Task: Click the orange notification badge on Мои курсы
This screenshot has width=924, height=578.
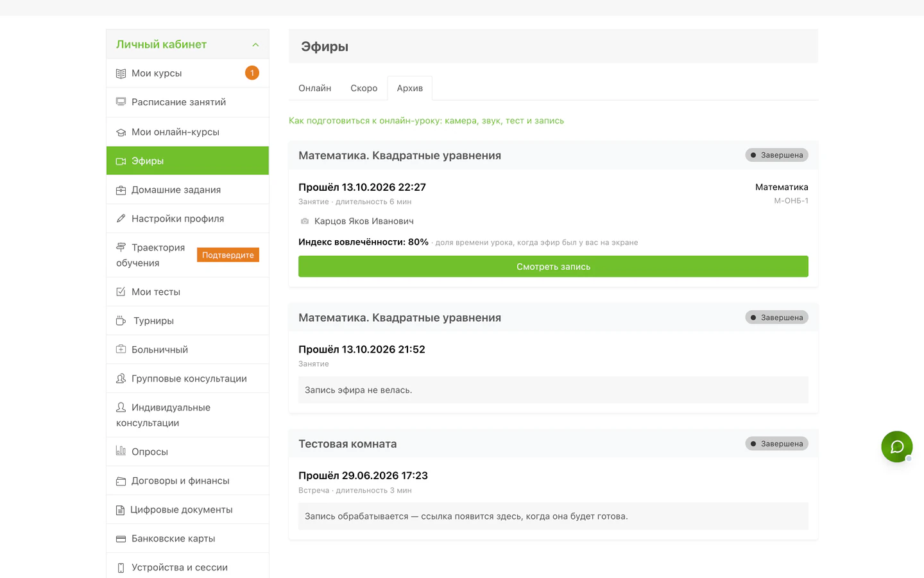Action: click(252, 73)
